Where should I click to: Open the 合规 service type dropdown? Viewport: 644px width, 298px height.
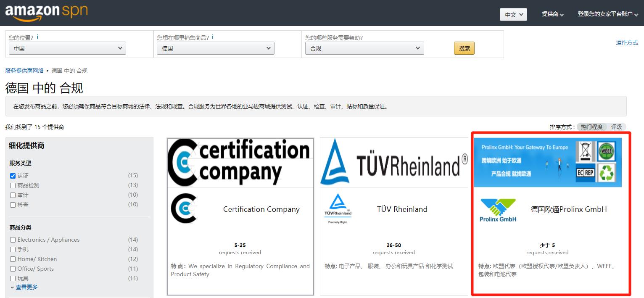pos(364,48)
